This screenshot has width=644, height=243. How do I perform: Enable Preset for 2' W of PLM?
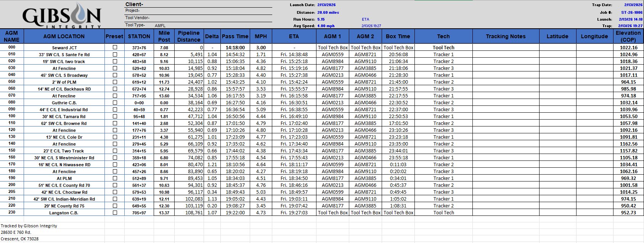[x=115, y=82]
